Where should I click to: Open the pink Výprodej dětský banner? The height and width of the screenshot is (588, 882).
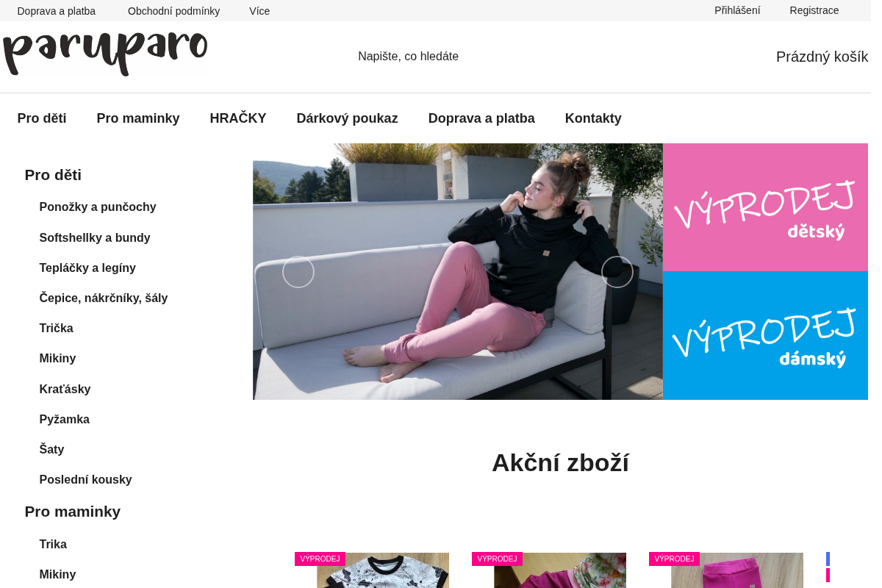pyautogui.click(x=765, y=207)
